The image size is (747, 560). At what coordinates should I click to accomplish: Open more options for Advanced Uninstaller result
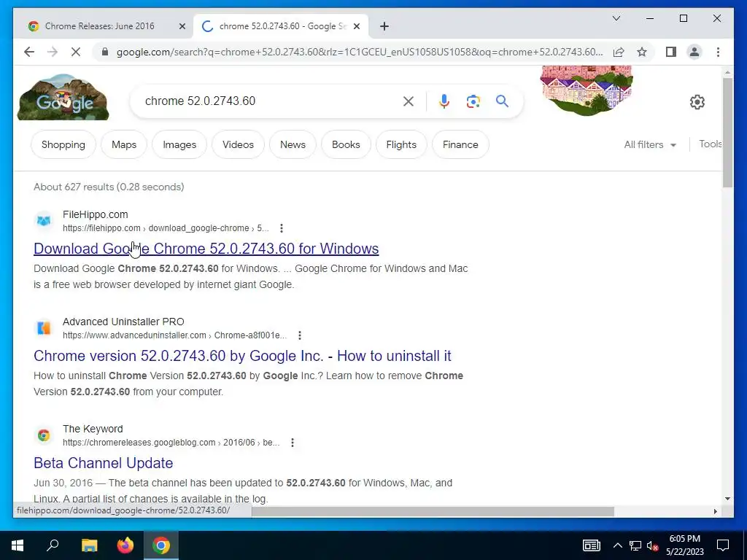300,335
